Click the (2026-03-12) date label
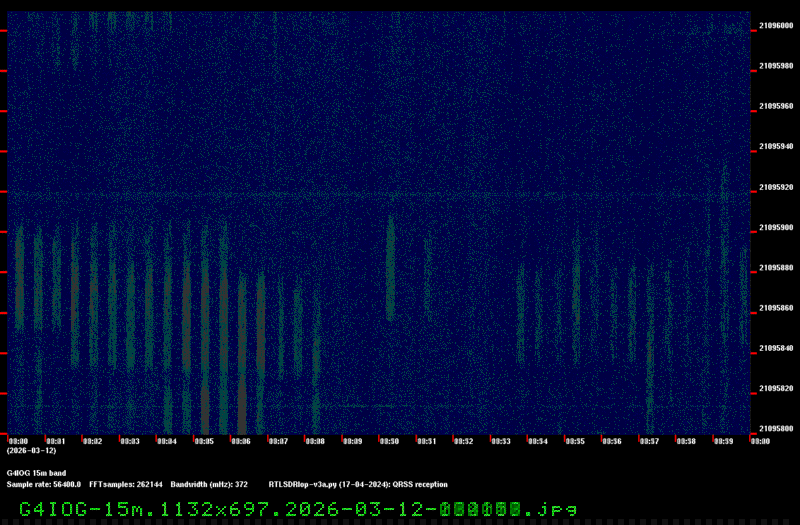Viewport: 800px width, 525px height. point(31,451)
